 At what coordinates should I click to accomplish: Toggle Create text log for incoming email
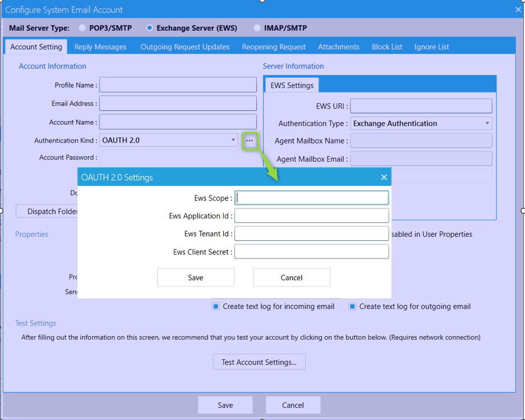(x=216, y=307)
